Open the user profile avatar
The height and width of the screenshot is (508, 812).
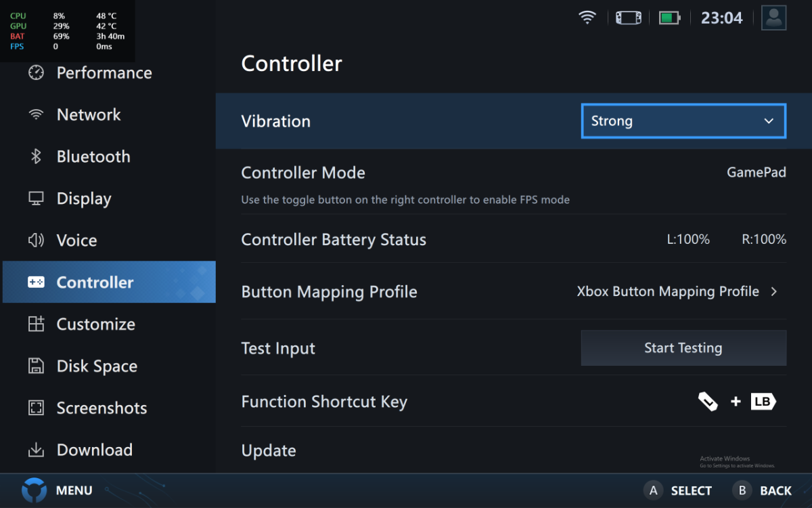pos(773,18)
